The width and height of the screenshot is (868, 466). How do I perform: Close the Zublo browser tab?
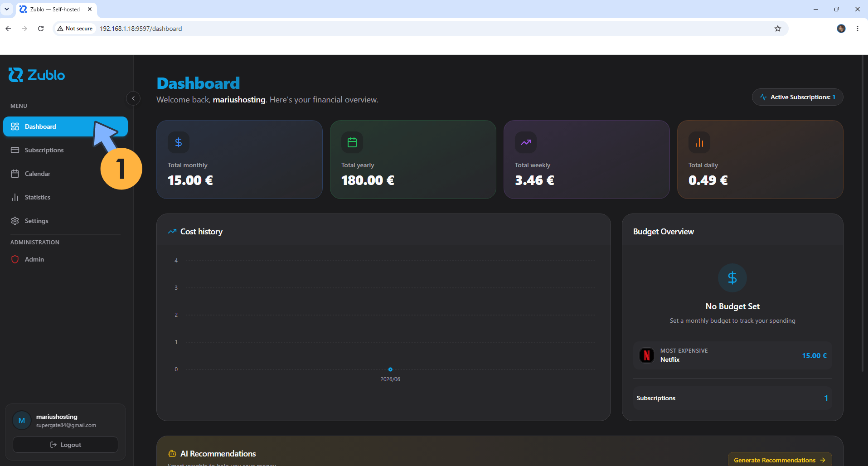point(90,9)
